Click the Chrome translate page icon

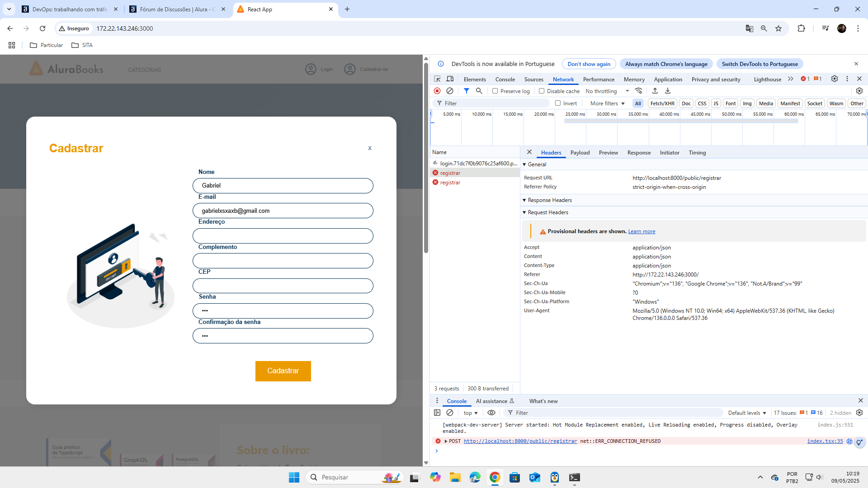point(749,28)
